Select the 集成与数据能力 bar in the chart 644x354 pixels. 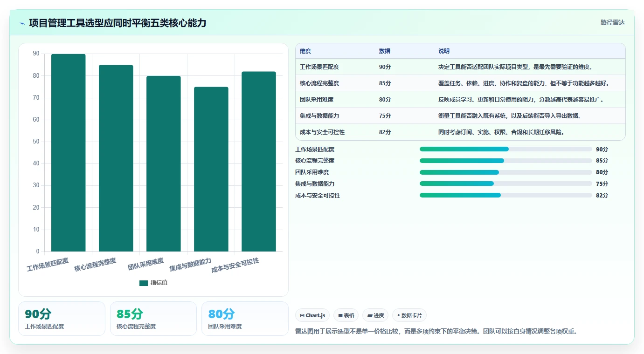[x=211, y=169]
